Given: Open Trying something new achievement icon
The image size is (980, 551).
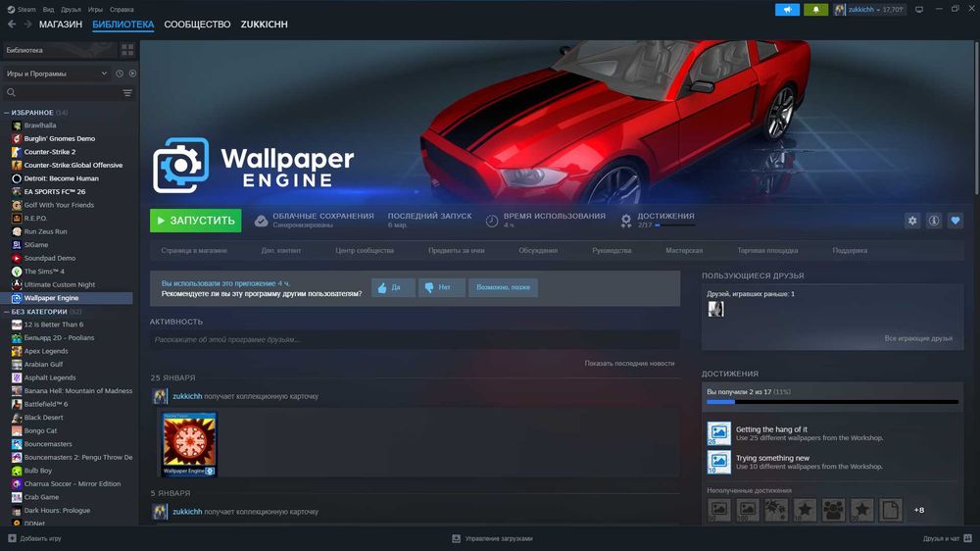Looking at the screenshot, I should [718, 462].
